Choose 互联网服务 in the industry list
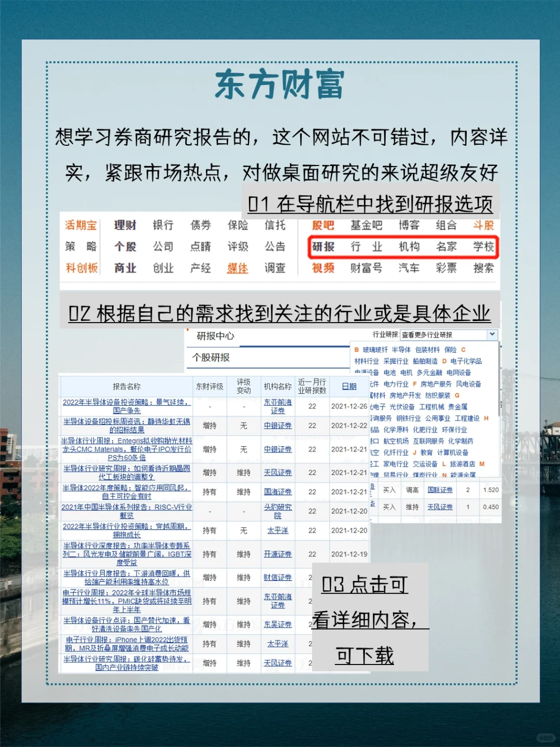This screenshot has width=560, height=747. pyautogui.click(x=429, y=441)
